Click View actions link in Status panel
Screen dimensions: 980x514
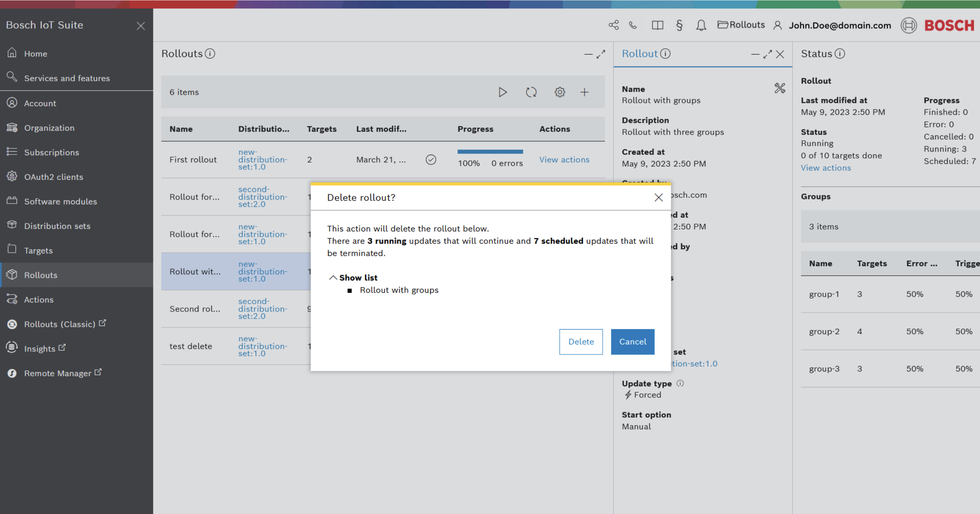pyautogui.click(x=825, y=167)
